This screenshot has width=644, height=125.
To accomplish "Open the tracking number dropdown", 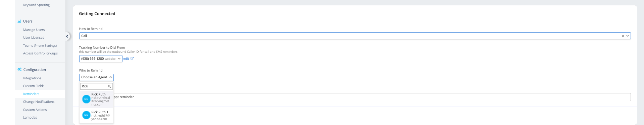I will point(101,59).
